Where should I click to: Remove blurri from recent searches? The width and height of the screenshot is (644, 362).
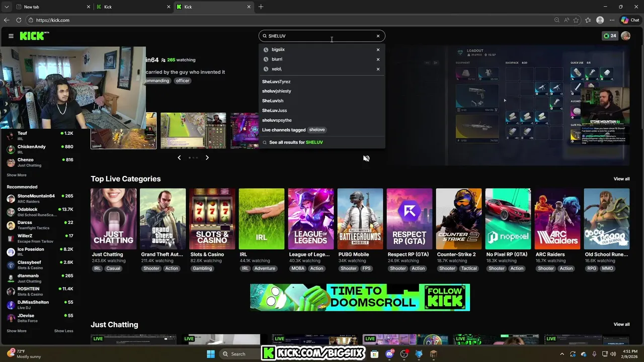tap(378, 59)
